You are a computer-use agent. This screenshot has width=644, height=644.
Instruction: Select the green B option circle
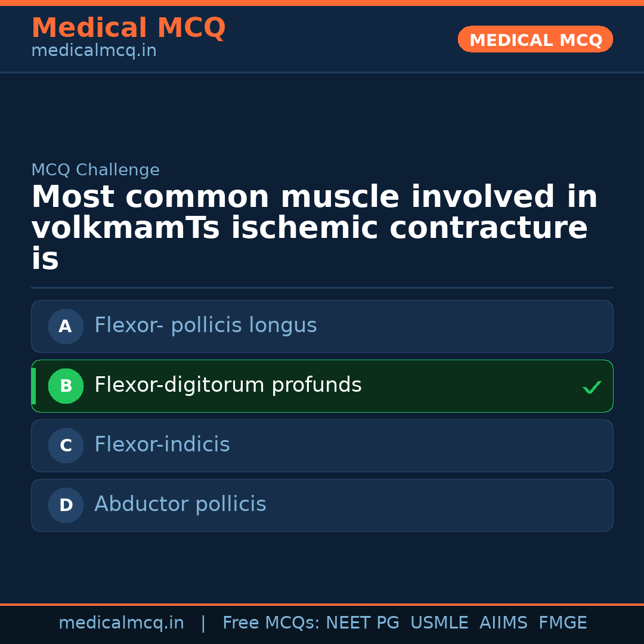point(66,386)
